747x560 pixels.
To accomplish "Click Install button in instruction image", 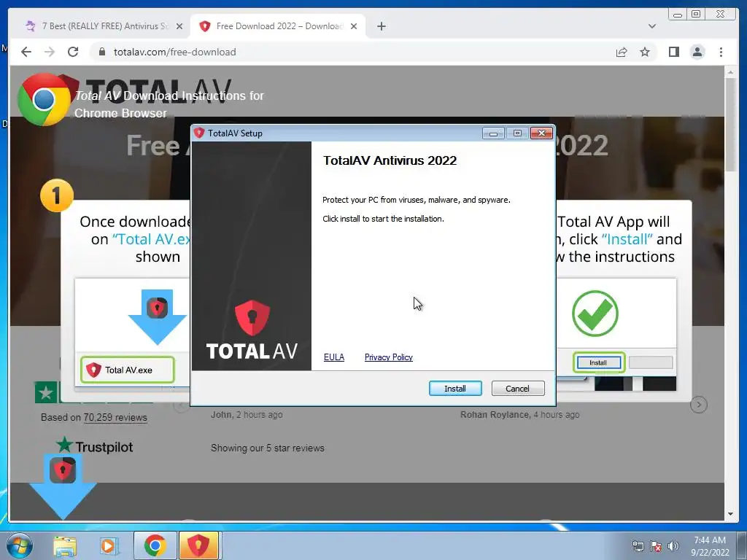I will (x=598, y=363).
